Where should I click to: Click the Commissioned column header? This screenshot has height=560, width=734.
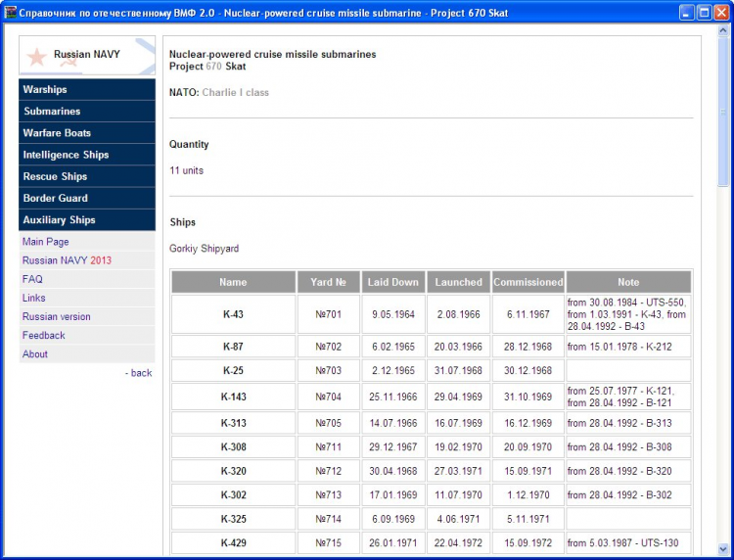pyautogui.click(x=528, y=282)
